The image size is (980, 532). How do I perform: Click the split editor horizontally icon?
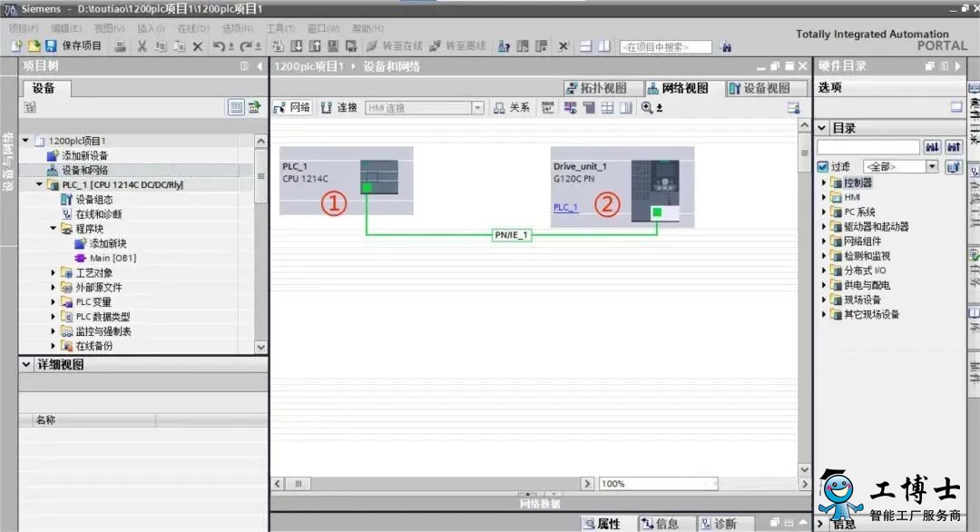point(585,46)
